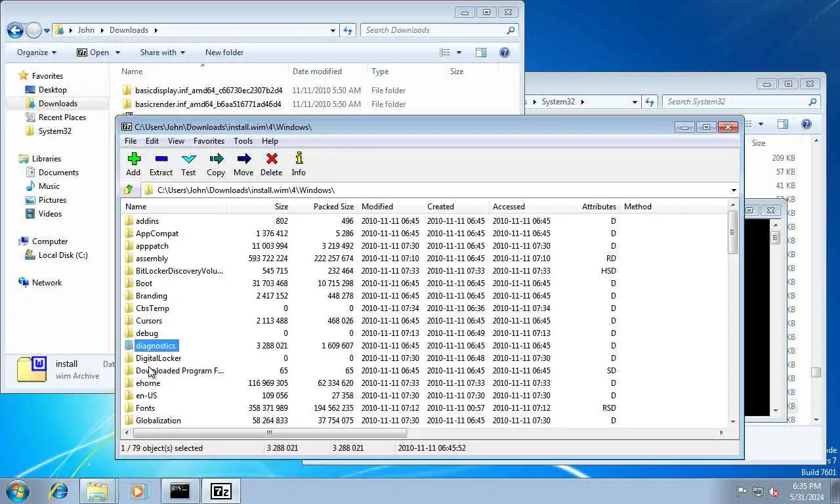Viewport: 840px width, 504px height.
Task: Expand the view options dropdown arrow
Action: [x=459, y=52]
